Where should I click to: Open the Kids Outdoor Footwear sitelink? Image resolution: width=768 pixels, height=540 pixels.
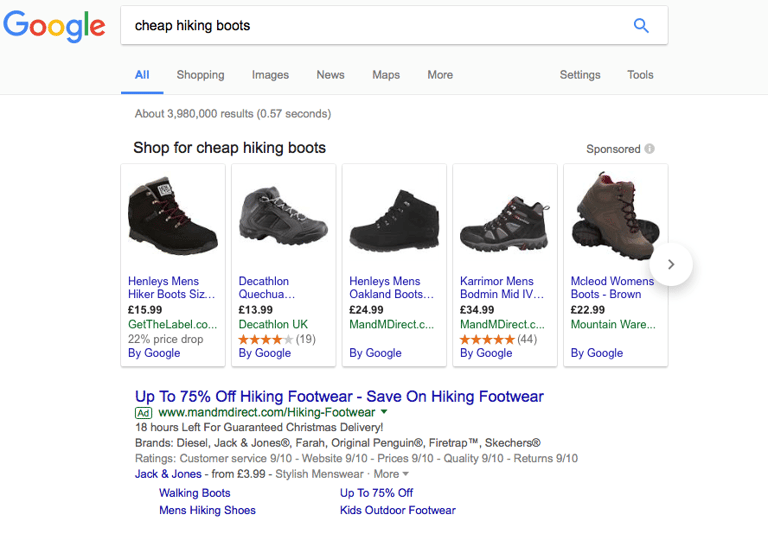click(x=398, y=510)
